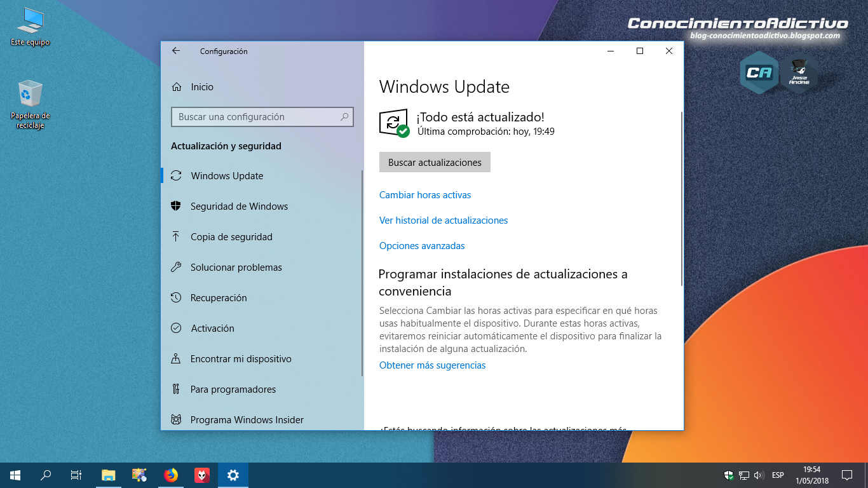
Task: Open network tray icon
Action: point(744,475)
